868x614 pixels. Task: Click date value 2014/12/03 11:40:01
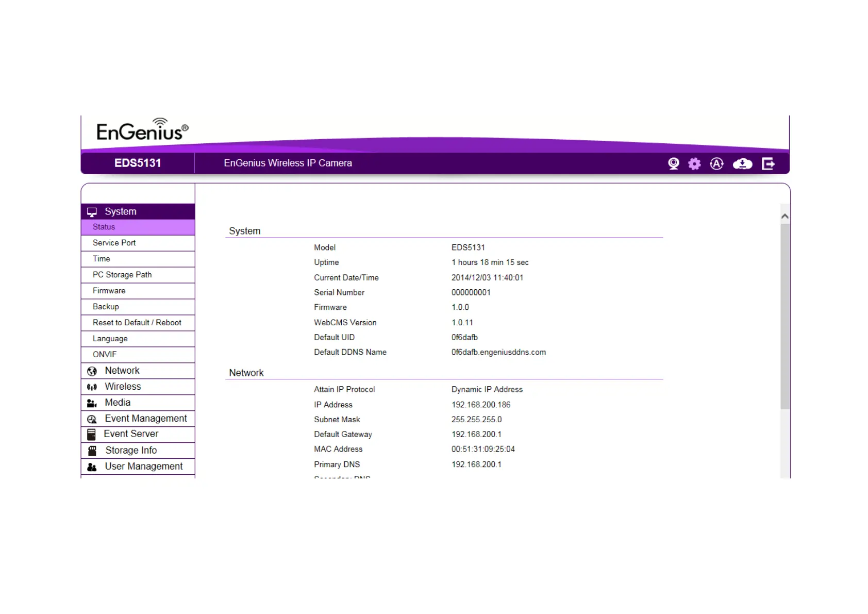tap(487, 277)
